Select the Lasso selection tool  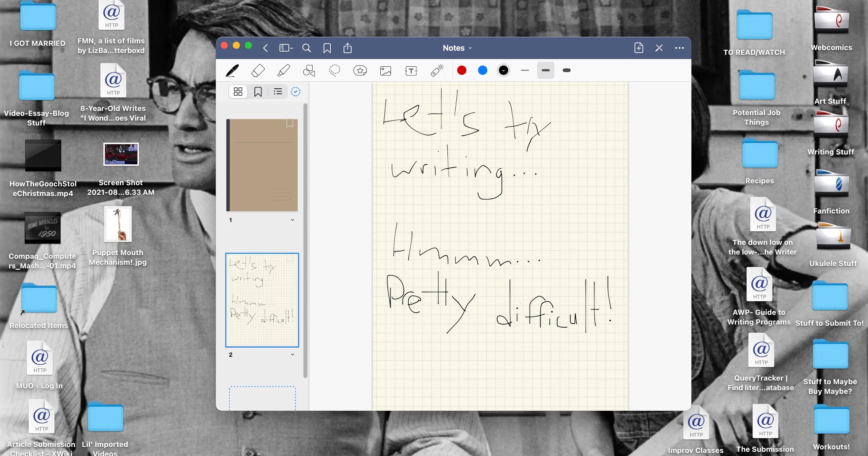[x=335, y=71]
